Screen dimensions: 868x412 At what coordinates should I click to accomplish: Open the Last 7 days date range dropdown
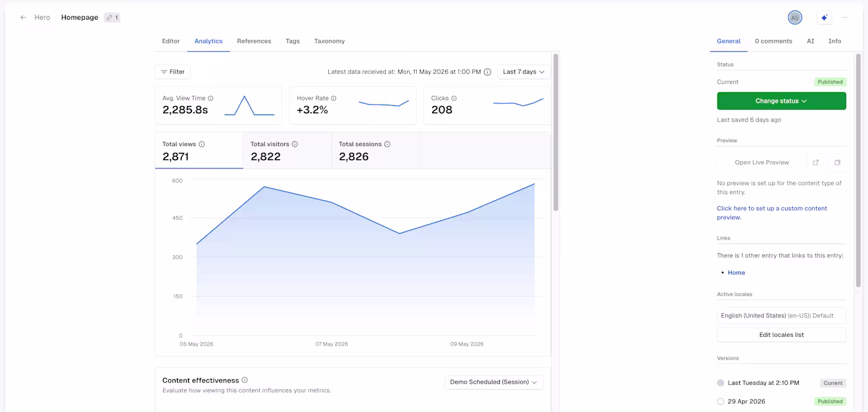(x=524, y=72)
